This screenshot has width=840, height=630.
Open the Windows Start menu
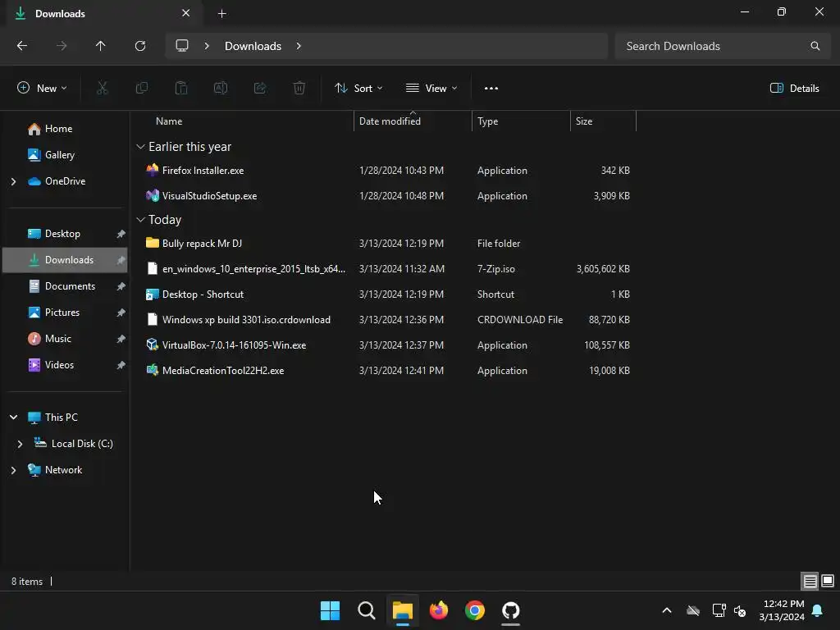point(330,610)
